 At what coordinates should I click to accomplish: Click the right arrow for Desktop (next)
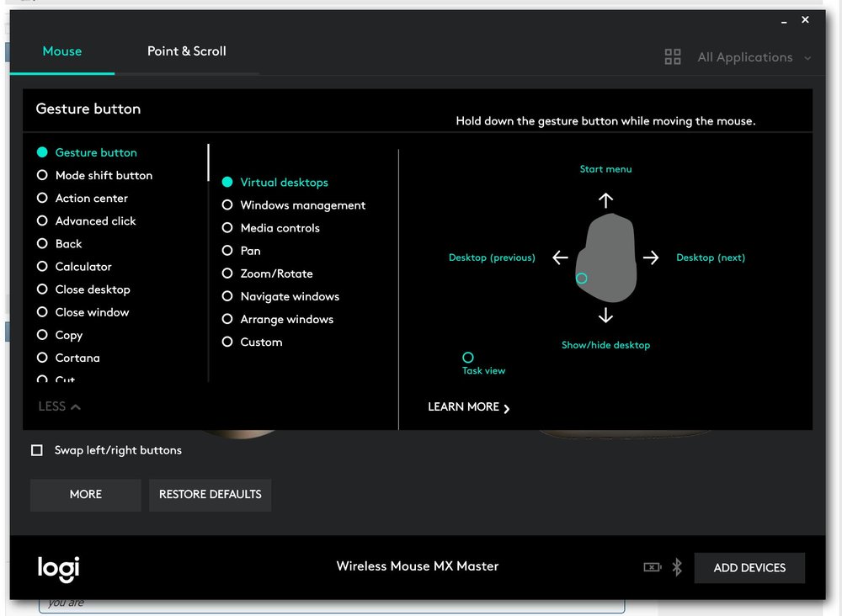pos(651,258)
